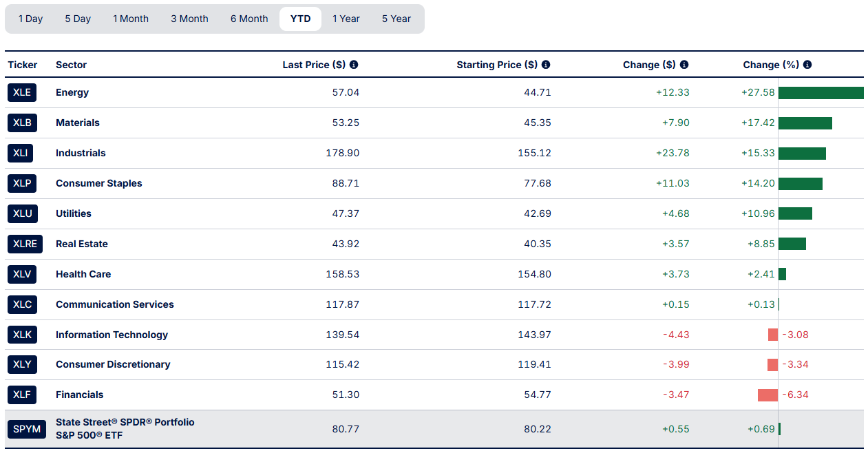
Task: Open the Change ($) info icon
Action: click(684, 65)
